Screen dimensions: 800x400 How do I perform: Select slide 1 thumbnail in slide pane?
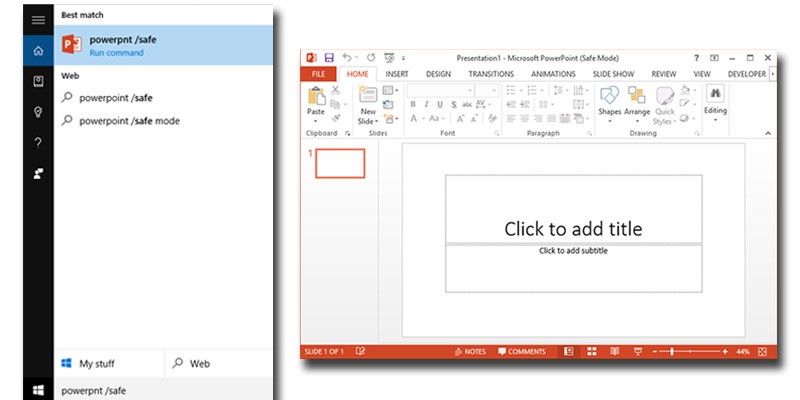tap(340, 163)
